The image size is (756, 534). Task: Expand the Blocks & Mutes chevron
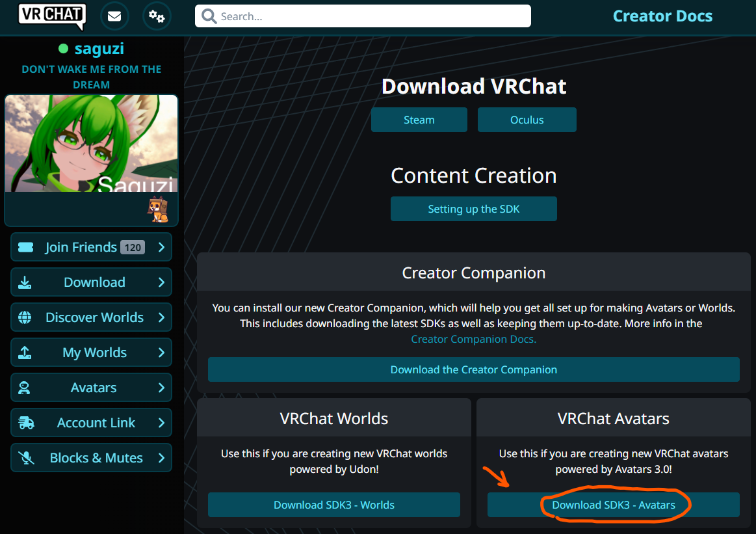coord(161,458)
